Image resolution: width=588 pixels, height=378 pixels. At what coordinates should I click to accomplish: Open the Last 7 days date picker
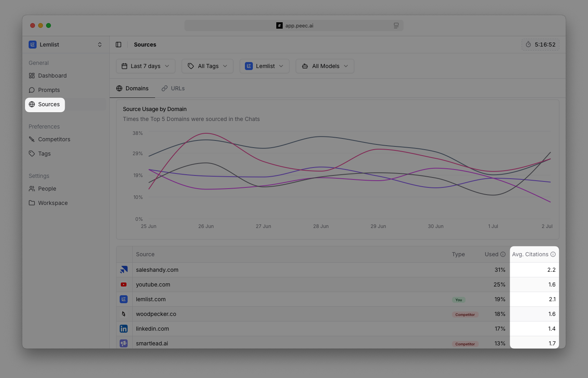pyautogui.click(x=145, y=66)
